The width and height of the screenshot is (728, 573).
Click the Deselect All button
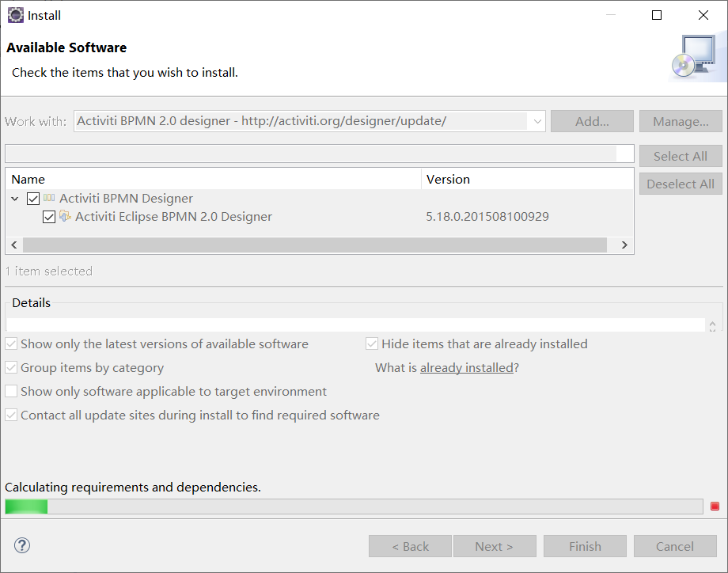(681, 184)
